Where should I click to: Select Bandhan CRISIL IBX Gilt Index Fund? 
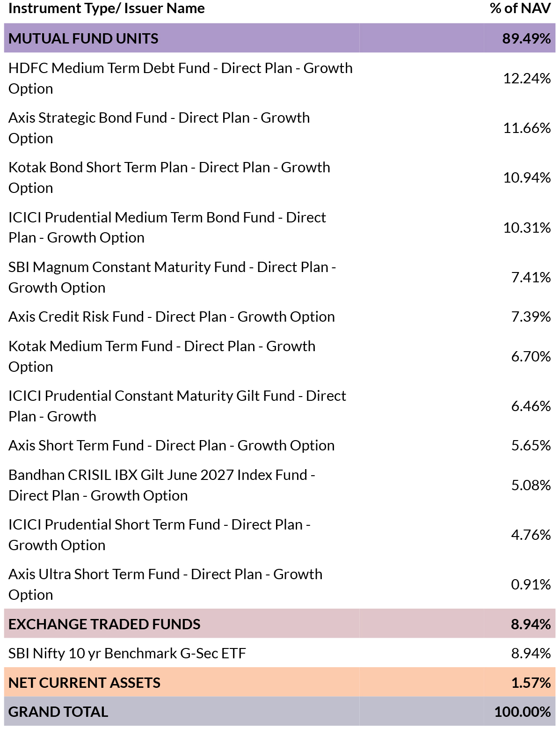(162, 485)
